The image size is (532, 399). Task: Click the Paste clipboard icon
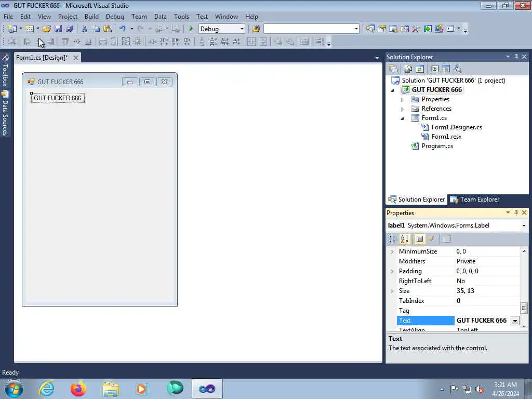(108, 29)
